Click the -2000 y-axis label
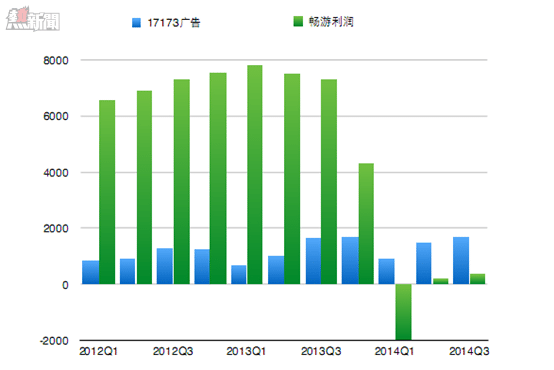The image size is (554, 370). click(54, 341)
